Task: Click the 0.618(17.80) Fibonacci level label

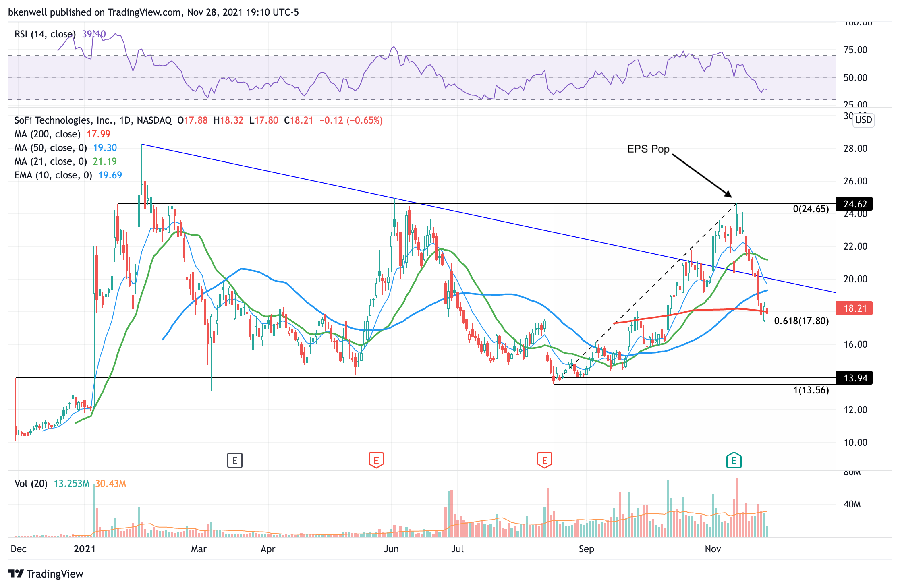Action: click(801, 321)
